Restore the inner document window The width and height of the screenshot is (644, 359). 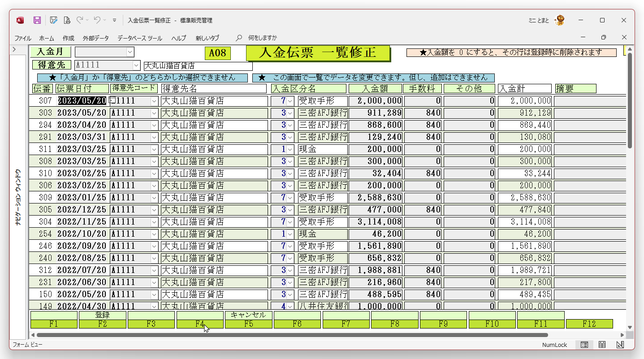[x=604, y=38]
